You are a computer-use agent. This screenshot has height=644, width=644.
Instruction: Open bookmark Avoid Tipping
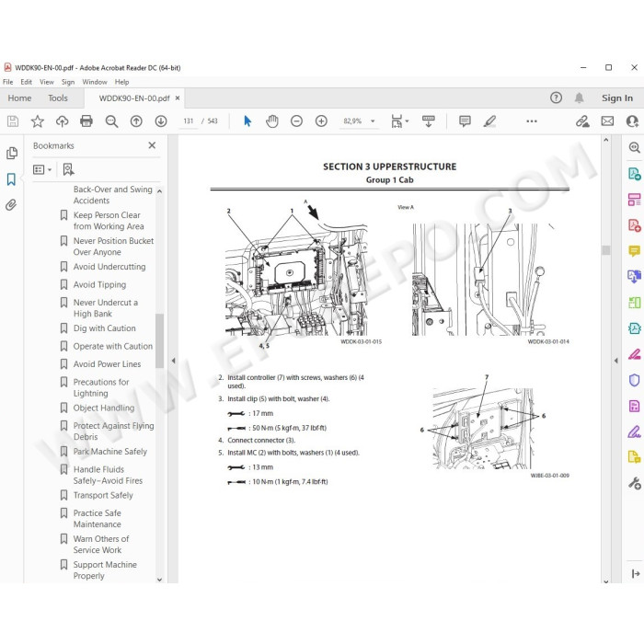[99, 284]
